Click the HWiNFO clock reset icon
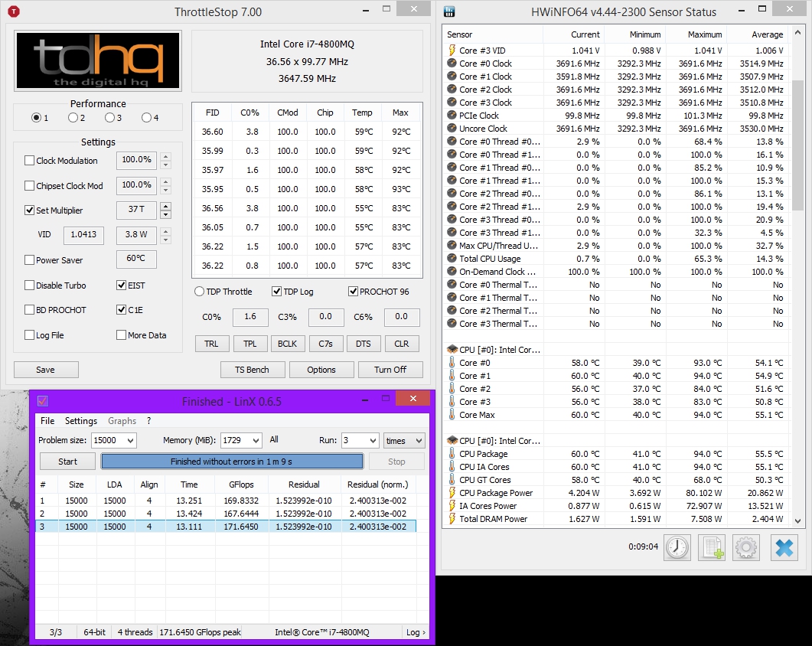The image size is (812, 646). pyautogui.click(x=677, y=547)
